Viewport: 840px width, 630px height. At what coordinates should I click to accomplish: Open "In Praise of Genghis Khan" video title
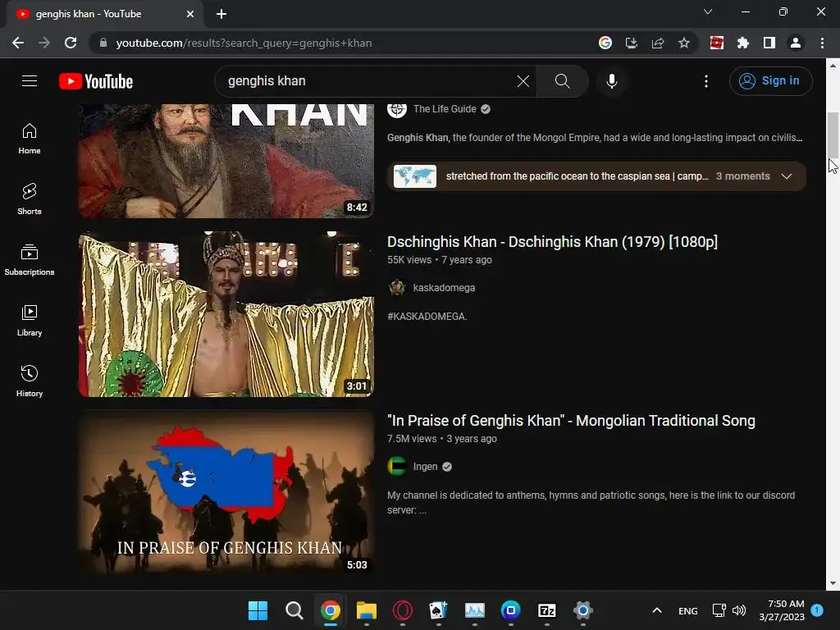[571, 421]
